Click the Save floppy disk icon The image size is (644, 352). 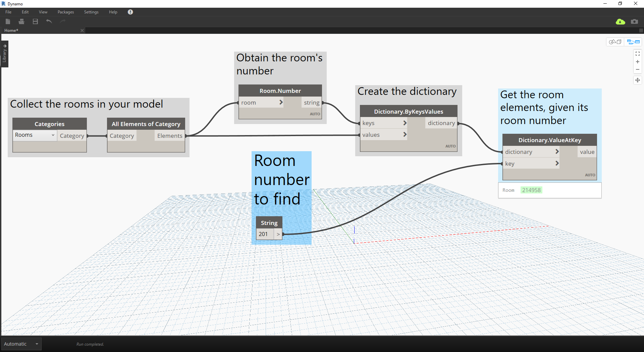pyautogui.click(x=35, y=21)
